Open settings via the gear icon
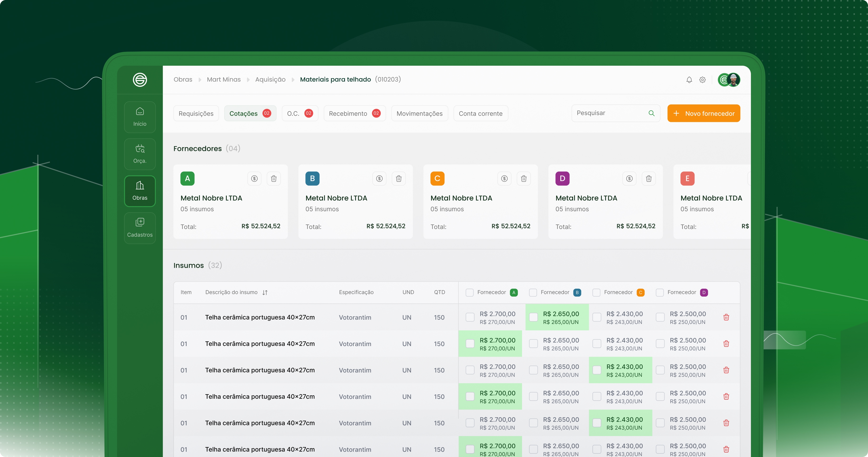The height and width of the screenshot is (457, 868). point(703,80)
